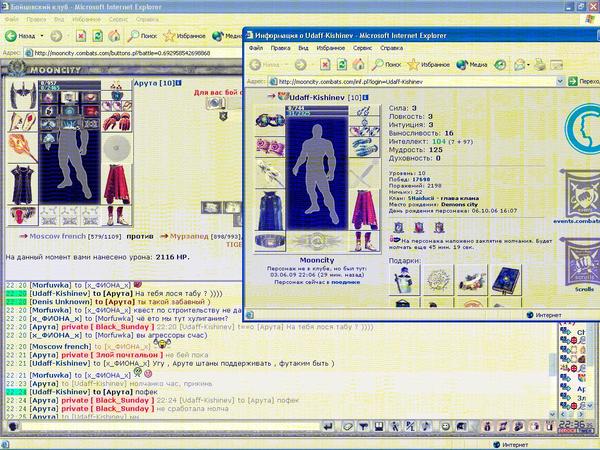Click Медиа in the Udaff-Kishinev window toolbar

(x=472, y=65)
